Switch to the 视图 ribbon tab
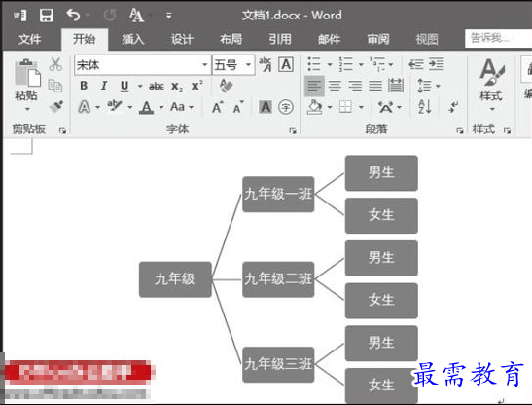532x405 pixels. point(427,39)
